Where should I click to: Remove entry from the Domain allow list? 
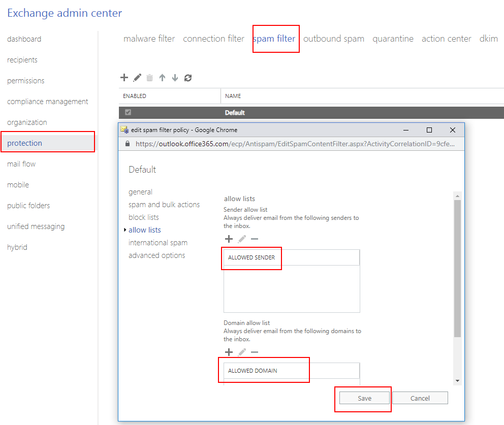click(x=255, y=352)
